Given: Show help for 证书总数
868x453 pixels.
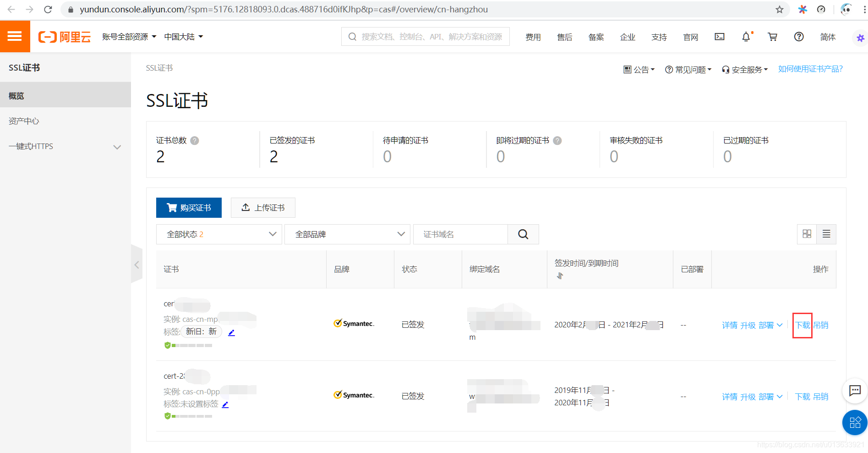Looking at the screenshot, I should point(195,141).
